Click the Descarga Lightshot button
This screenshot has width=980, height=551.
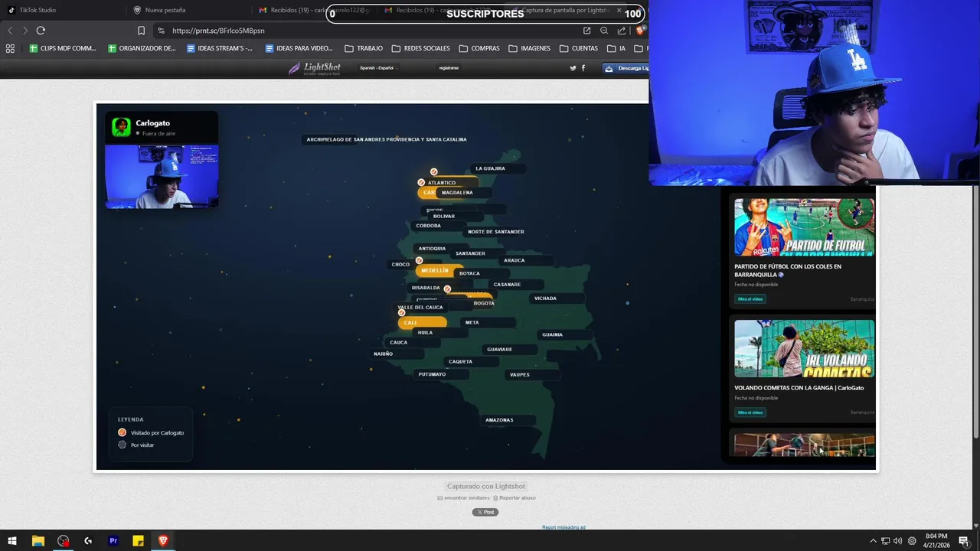point(626,68)
